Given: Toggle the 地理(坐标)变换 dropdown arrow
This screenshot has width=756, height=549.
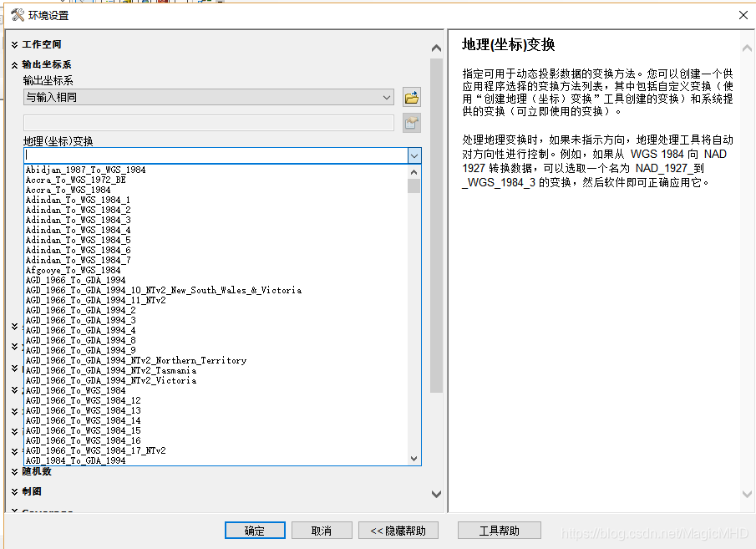Looking at the screenshot, I should point(414,155).
